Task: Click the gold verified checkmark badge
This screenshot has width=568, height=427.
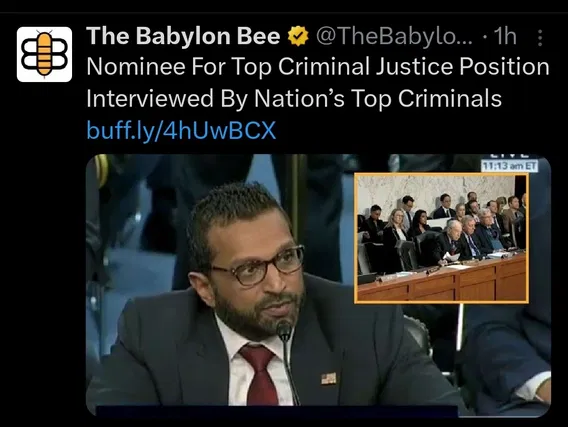Action: coord(297,36)
